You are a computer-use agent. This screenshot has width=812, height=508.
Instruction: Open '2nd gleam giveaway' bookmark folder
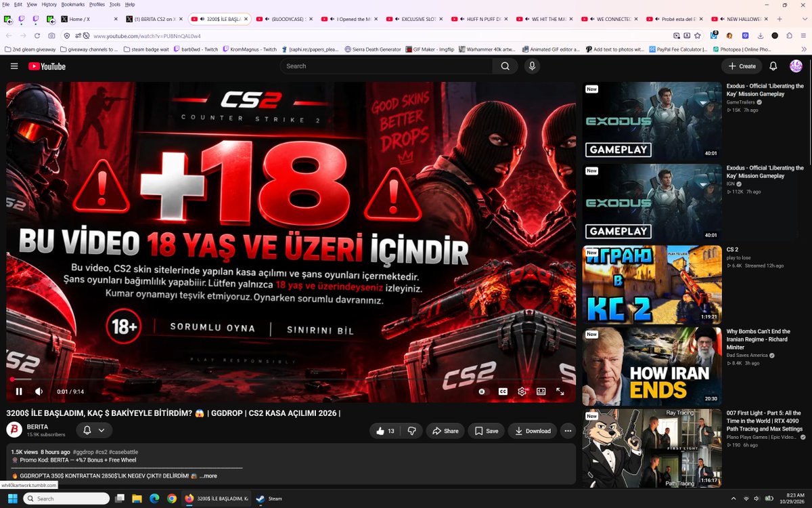pyautogui.click(x=30, y=49)
